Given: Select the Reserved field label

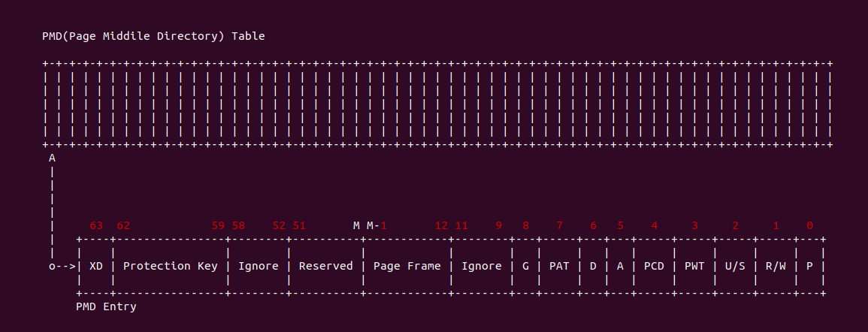Looking at the screenshot, I should tap(325, 266).
